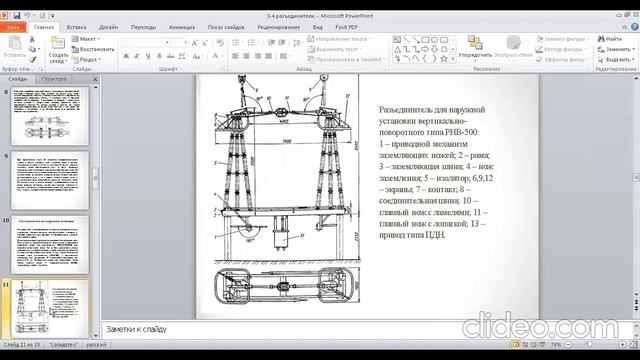Open the customize quick access toolbar arrow

(x=53, y=16)
